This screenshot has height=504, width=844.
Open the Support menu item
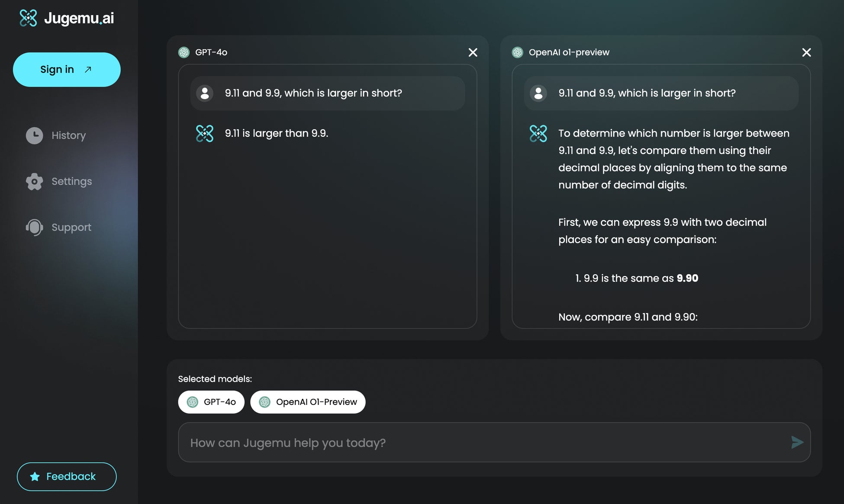71,227
